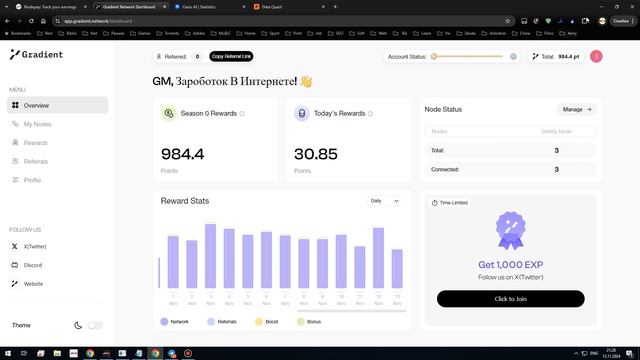Open the pink user avatar menu
640x360 pixels.
[x=596, y=56]
